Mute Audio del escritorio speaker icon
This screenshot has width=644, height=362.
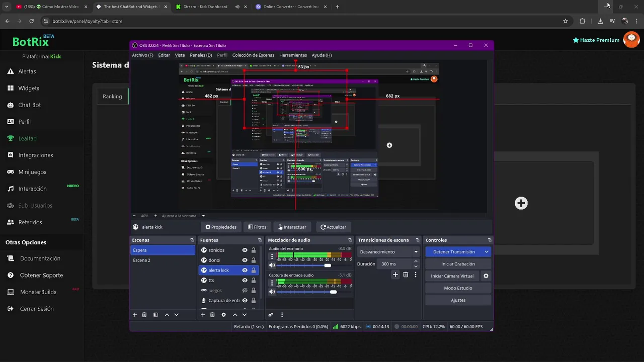(272, 265)
